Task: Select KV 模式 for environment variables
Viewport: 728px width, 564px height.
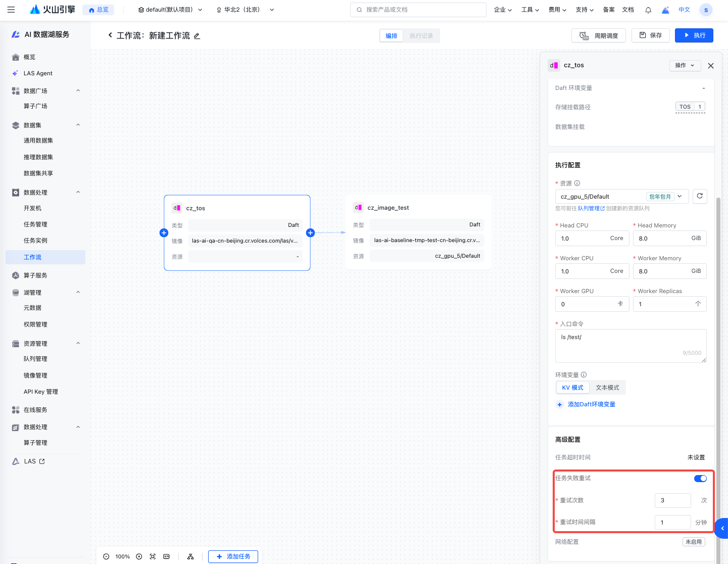Action: 572,388
